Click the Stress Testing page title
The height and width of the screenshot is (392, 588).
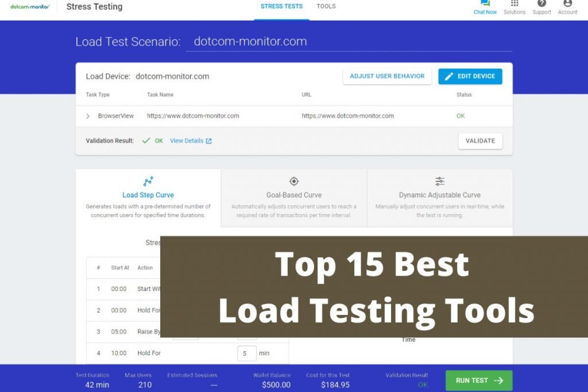tap(95, 7)
